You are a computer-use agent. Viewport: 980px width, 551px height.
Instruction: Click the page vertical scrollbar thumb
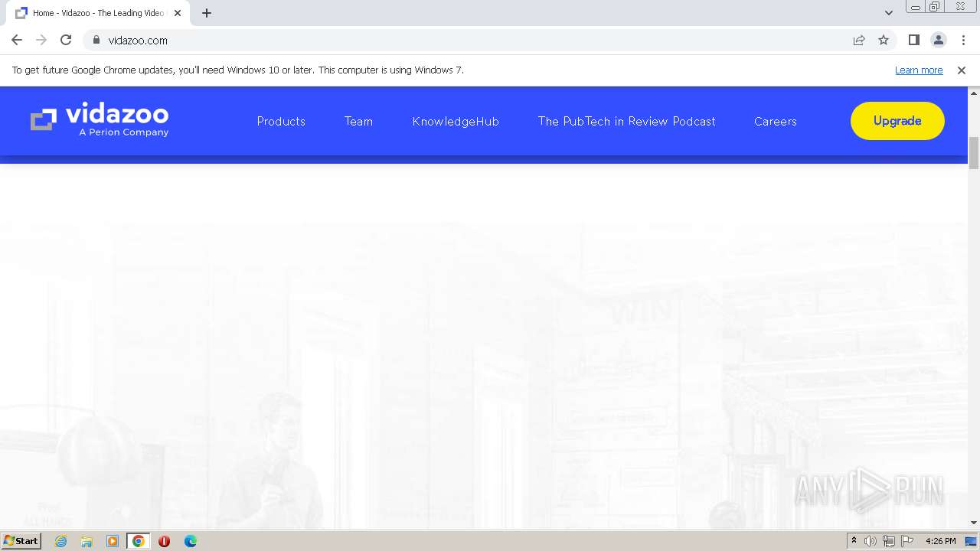(974, 153)
